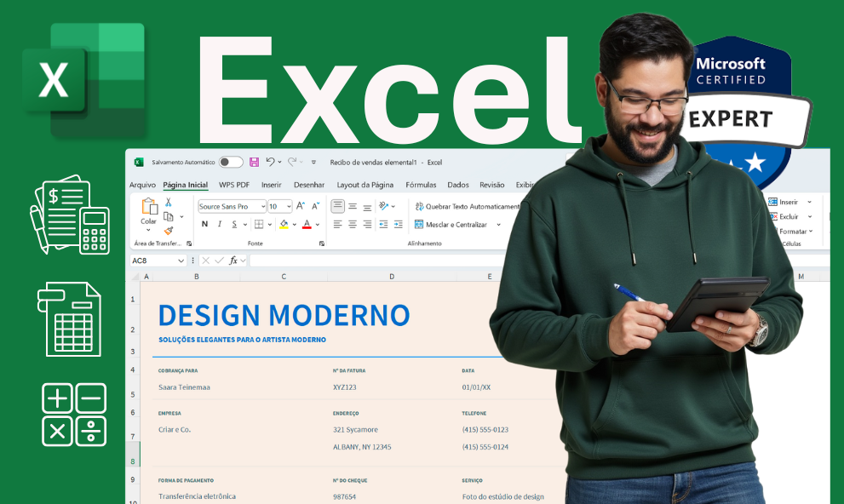Viewport: 844px width, 504px height.
Task: Open the Inserir ribbon tab
Action: point(272,185)
